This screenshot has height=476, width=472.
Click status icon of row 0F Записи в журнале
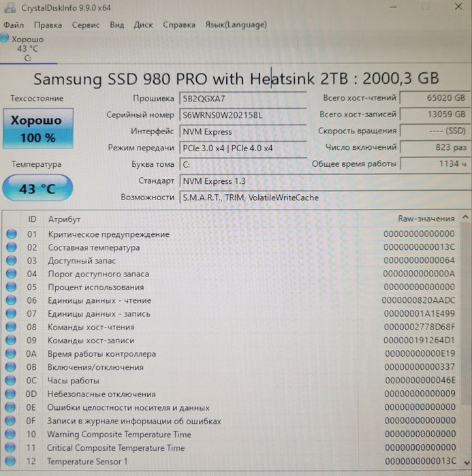tap(10, 421)
